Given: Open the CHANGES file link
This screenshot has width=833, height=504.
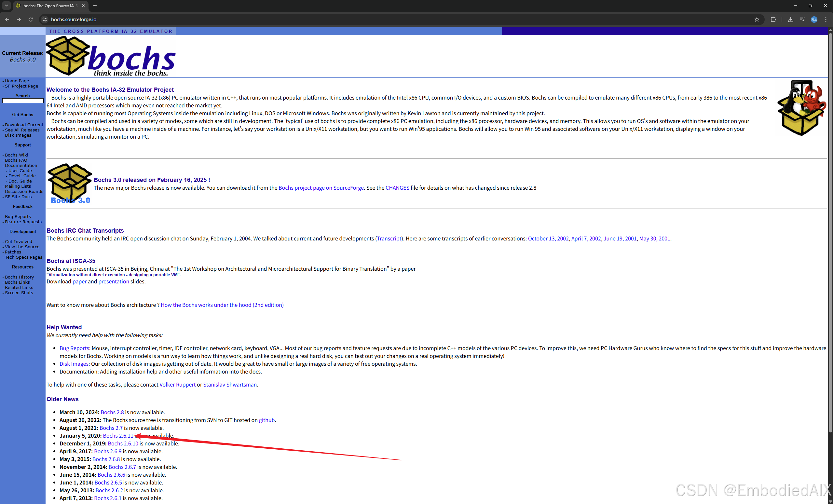Looking at the screenshot, I should pos(397,188).
